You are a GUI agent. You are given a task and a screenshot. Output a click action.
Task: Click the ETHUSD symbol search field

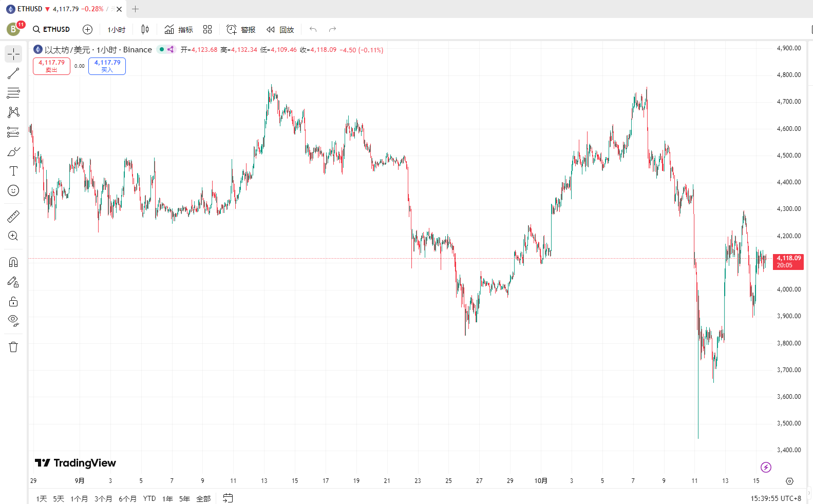pos(51,30)
